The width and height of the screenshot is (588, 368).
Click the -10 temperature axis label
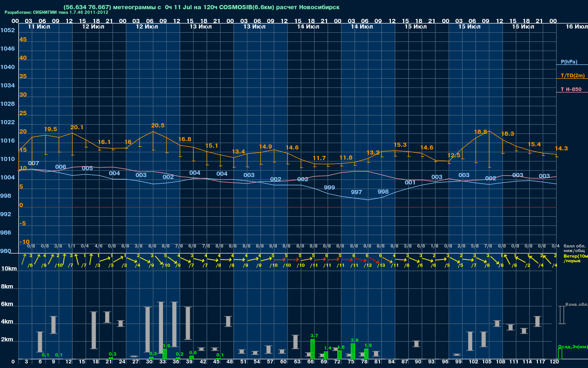tap(24, 242)
